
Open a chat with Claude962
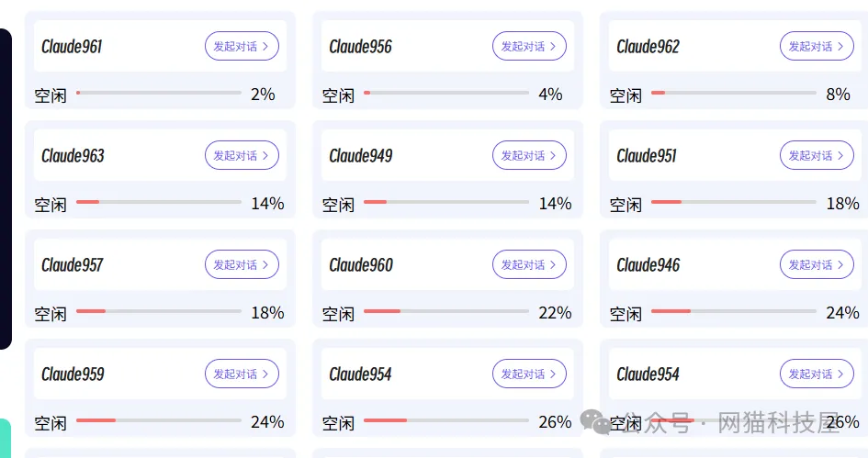tap(817, 46)
